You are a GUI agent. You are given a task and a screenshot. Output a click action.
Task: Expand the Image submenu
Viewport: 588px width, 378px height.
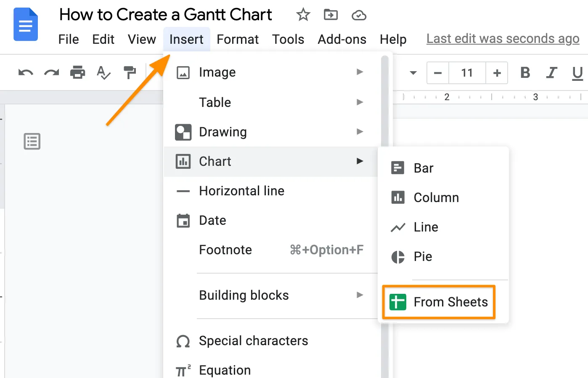pyautogui.click(x=269, y=72)
